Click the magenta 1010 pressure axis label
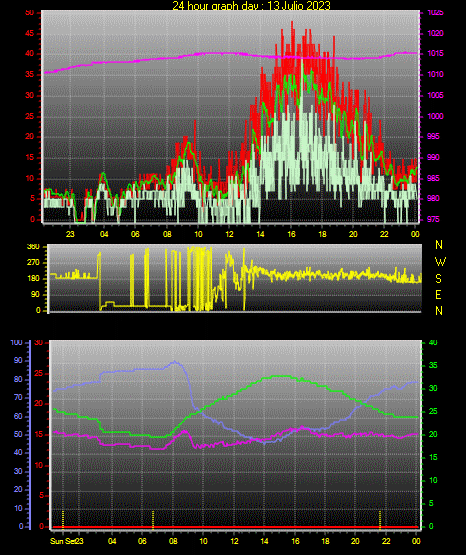 (435, 74)
